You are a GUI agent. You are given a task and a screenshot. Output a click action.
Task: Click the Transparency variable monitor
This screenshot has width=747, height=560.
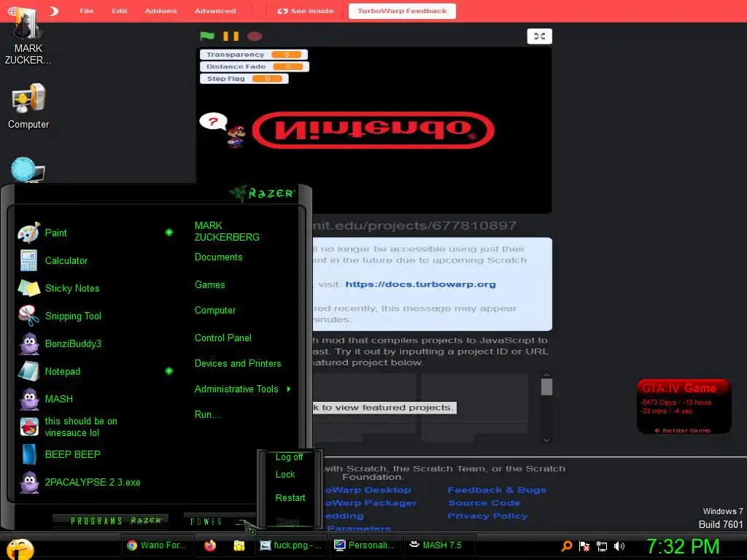click(253, 55)
